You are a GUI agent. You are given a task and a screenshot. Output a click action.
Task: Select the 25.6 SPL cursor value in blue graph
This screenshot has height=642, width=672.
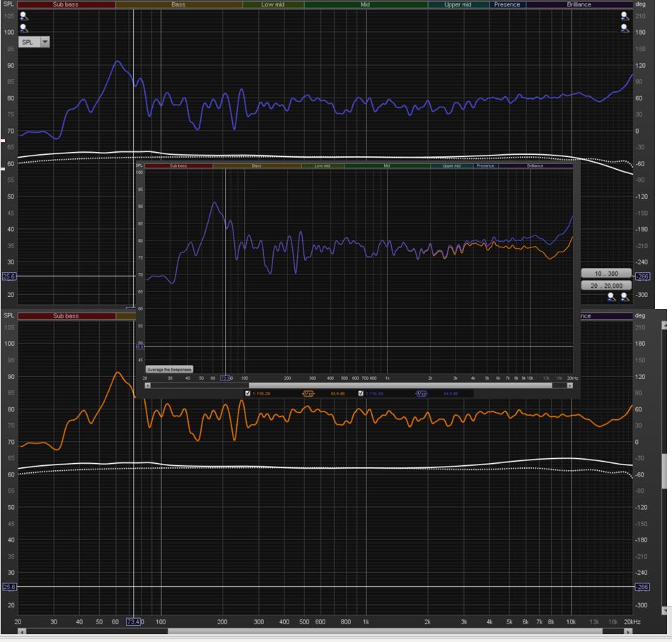(10, 276)
